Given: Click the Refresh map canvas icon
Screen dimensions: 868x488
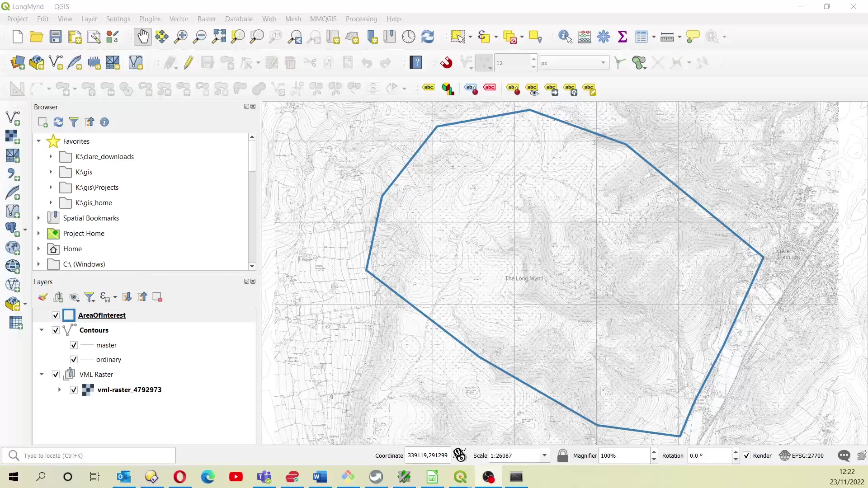Looking at the screenshot, I should tap(428, 37).
